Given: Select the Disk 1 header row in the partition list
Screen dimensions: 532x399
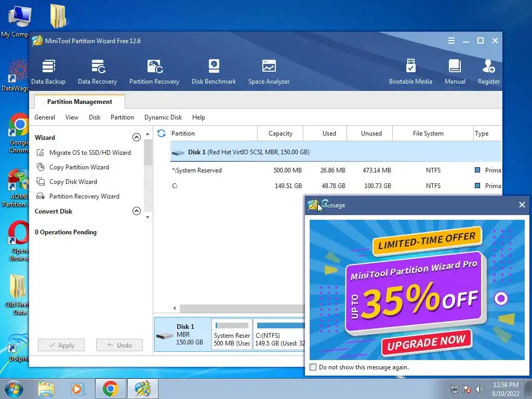Looking at the screenshot, I should pyautogui.click(x=336, y=152).
